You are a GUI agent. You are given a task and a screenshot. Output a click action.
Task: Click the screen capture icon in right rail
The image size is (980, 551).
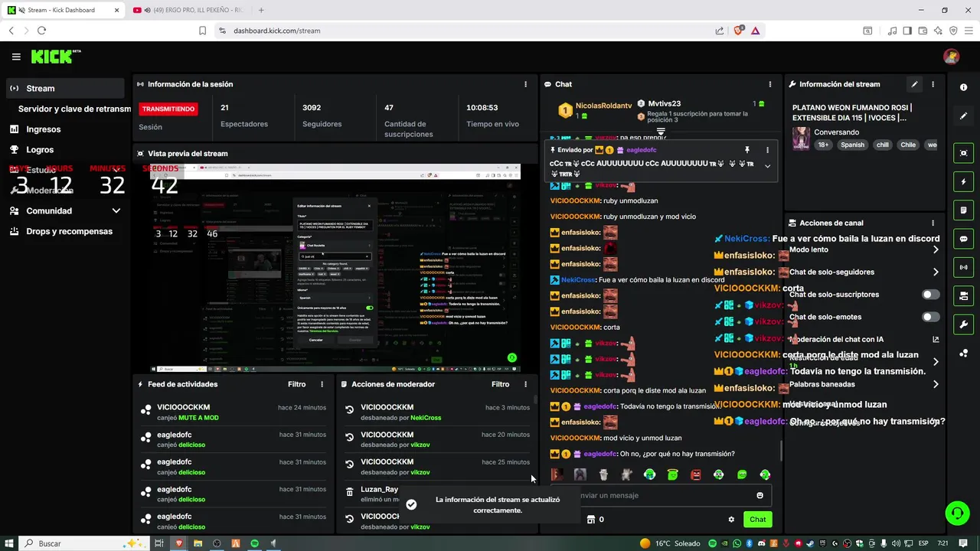coord(964,153)
